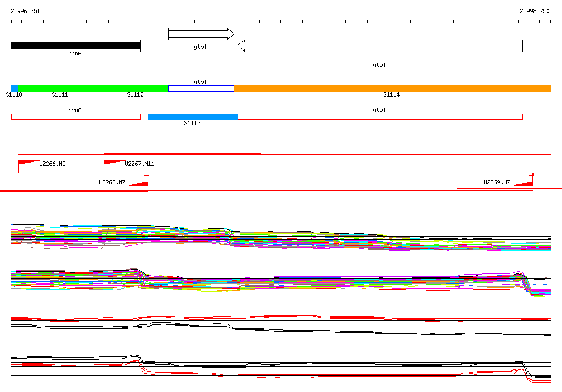Click the S1112 label
The width and height of the screenshot is (562, 392).
tap(135, 94)
